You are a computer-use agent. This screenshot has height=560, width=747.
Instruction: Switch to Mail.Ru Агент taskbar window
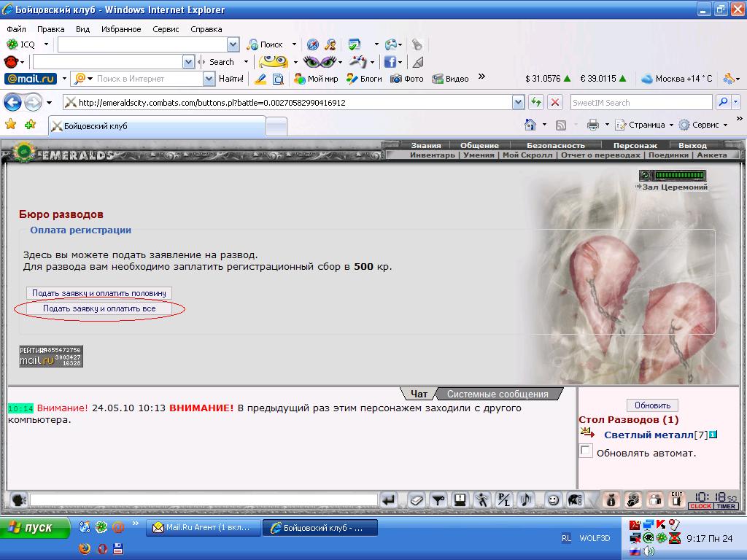[203, 528]
